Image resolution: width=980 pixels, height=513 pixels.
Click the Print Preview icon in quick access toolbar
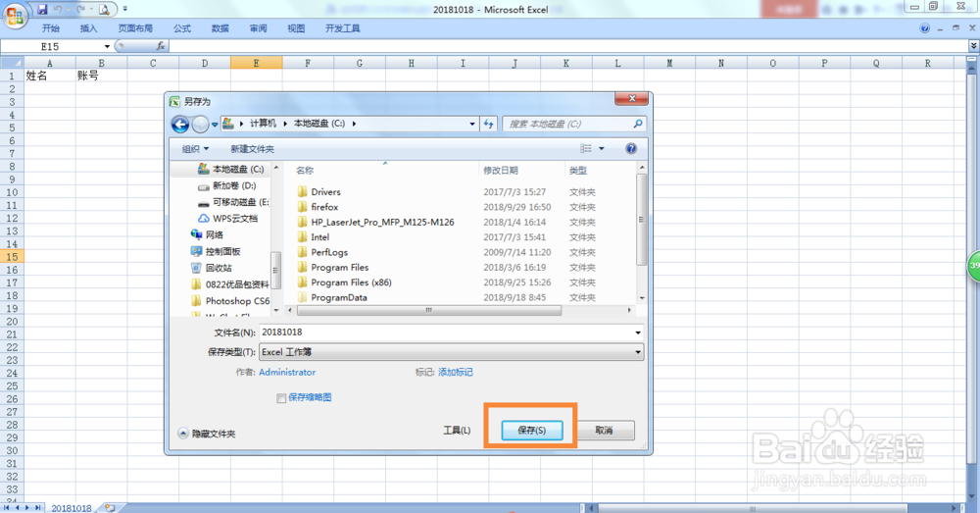105,10
